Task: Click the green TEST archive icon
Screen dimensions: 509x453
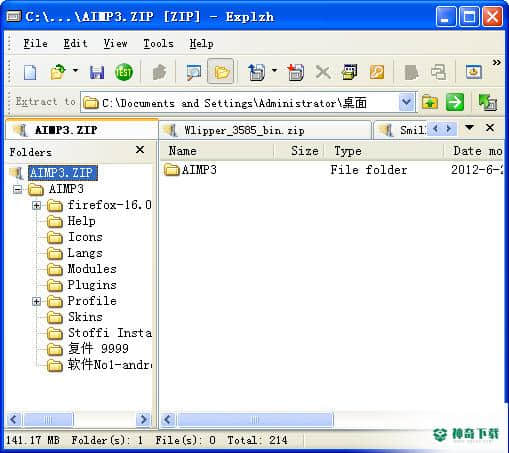Action: (124, 72)
